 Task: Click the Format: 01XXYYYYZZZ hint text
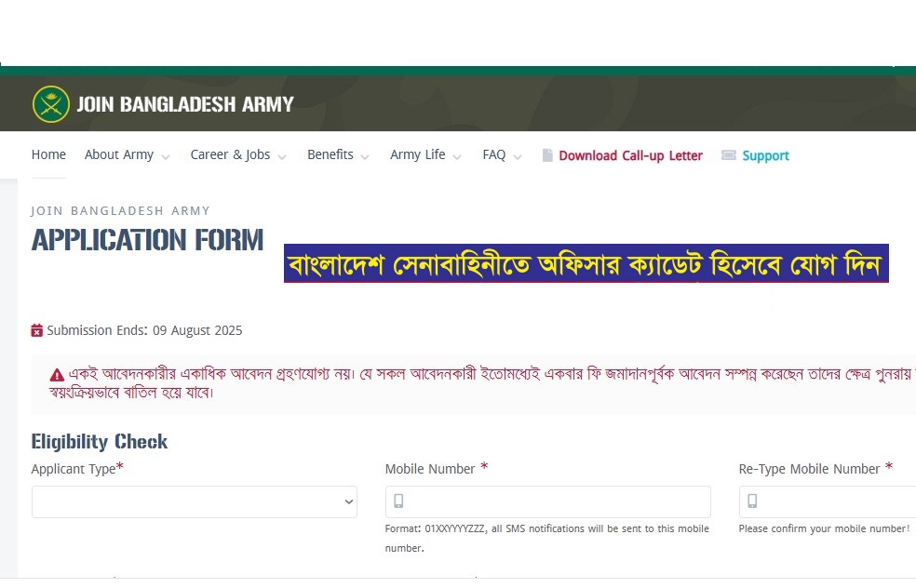point(546,539)
